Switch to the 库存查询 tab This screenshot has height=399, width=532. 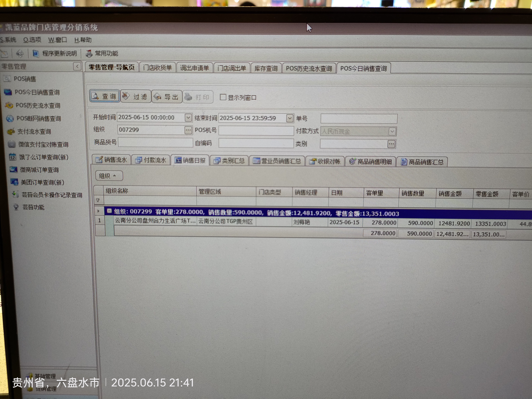click(266, 68)
